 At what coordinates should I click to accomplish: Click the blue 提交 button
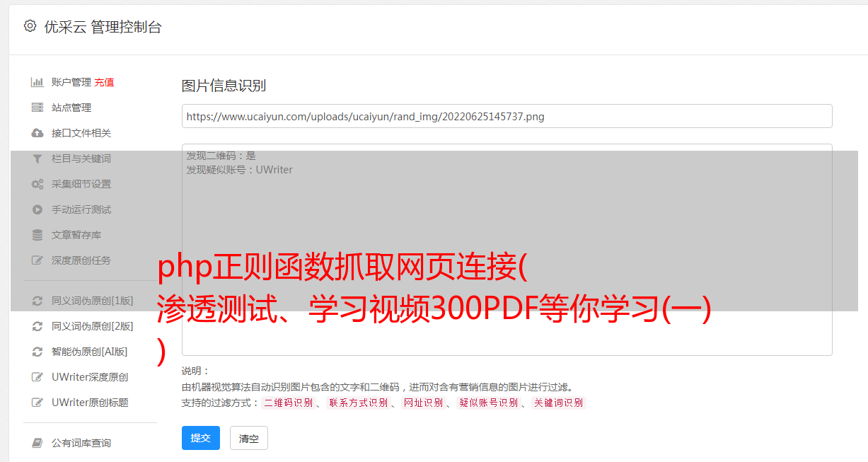(x=201, y=438)
